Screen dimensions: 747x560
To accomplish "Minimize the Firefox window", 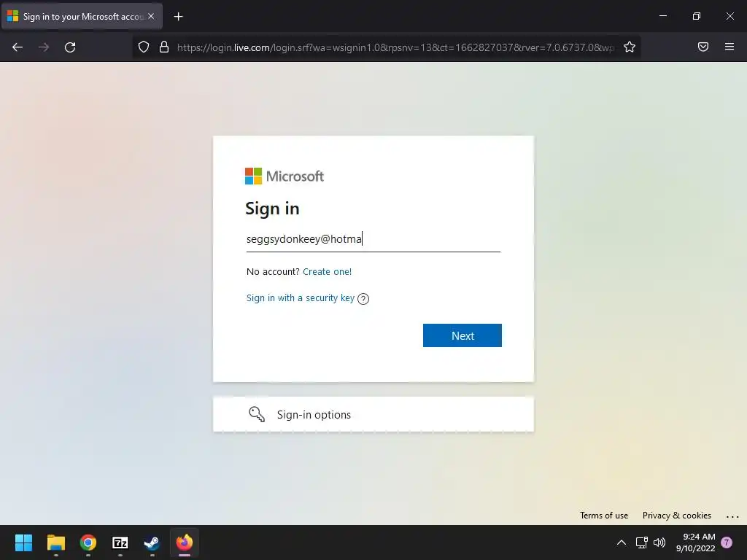I will tap(662, 16).
